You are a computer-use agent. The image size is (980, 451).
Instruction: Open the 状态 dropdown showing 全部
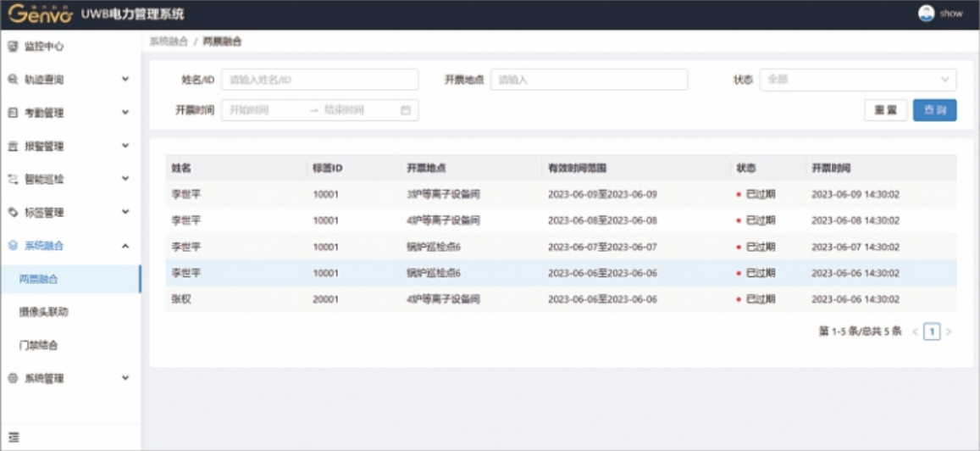(x=857, y=80)
